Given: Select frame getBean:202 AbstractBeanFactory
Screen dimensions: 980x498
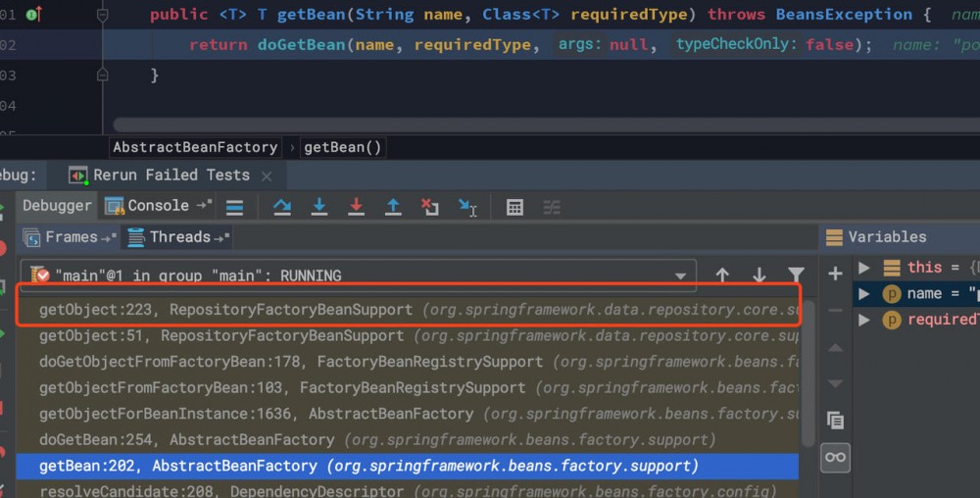Looking at the screenshot, I should (408, 466).
